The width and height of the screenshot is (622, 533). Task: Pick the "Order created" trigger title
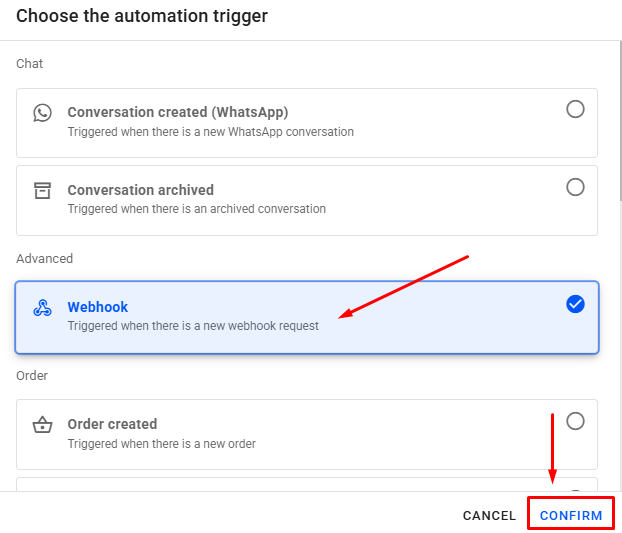[x=112, y=424]
